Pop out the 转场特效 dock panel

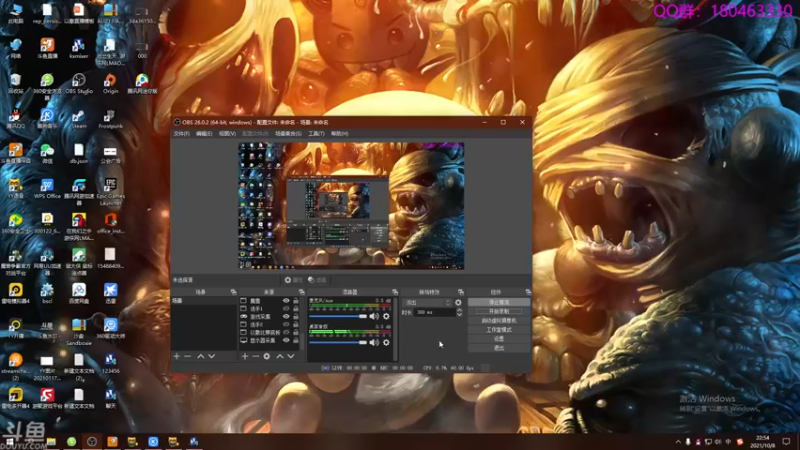pyautogui.click(x=461, y=292)
